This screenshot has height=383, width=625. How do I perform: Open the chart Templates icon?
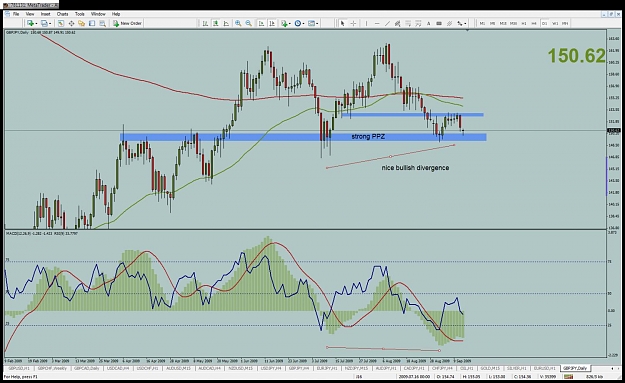click(x=311, y=24)
